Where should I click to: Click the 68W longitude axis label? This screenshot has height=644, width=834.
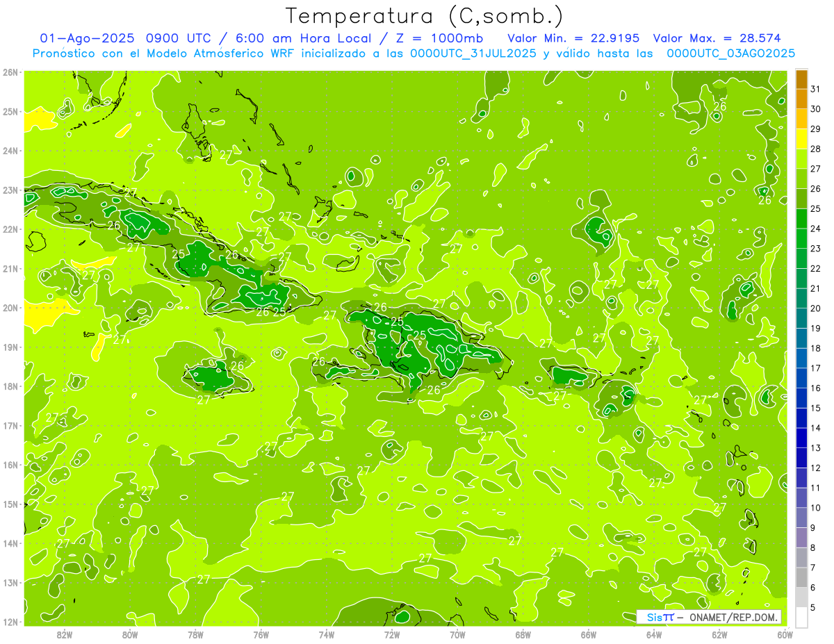point(523,634)
